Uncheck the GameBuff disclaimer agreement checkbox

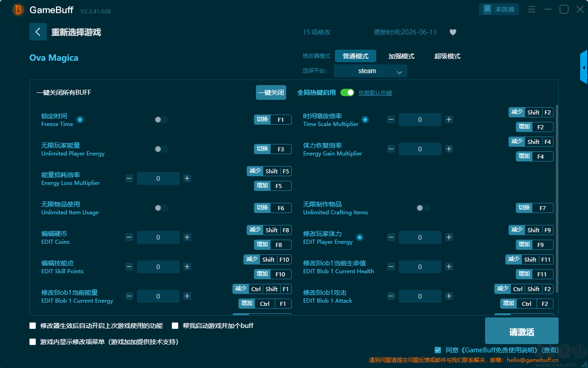click(438, 350)
